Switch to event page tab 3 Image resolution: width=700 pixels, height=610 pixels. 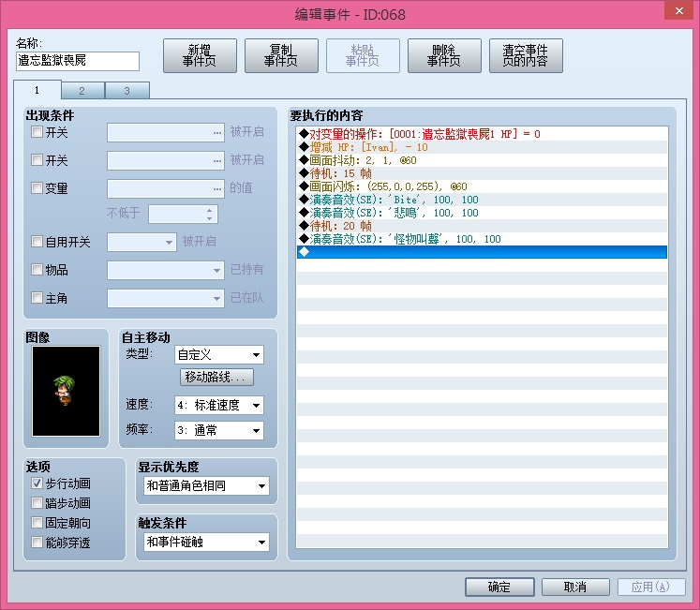(127, 91)
